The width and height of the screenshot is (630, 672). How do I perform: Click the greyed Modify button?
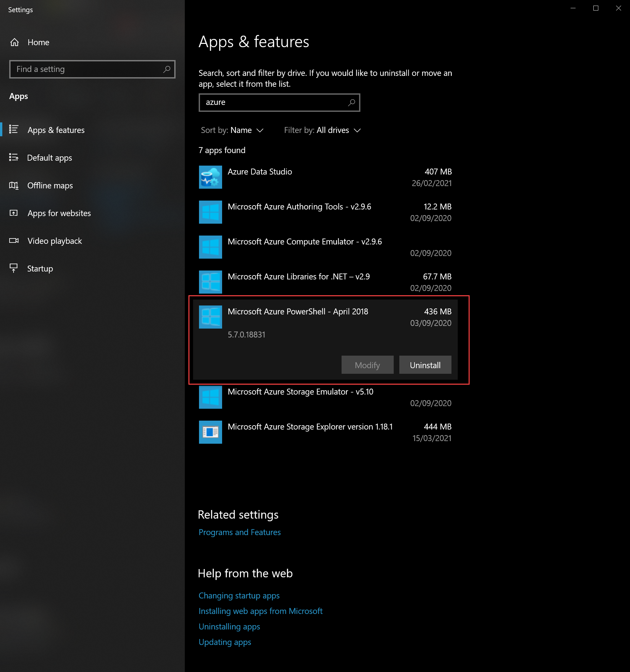[367, 365]
